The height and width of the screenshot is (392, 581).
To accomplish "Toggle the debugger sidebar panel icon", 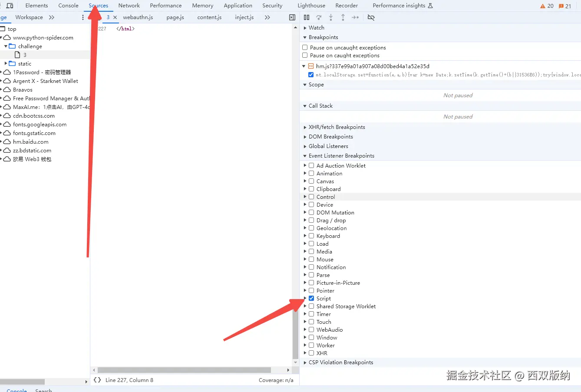I will [x=292, y=17].
